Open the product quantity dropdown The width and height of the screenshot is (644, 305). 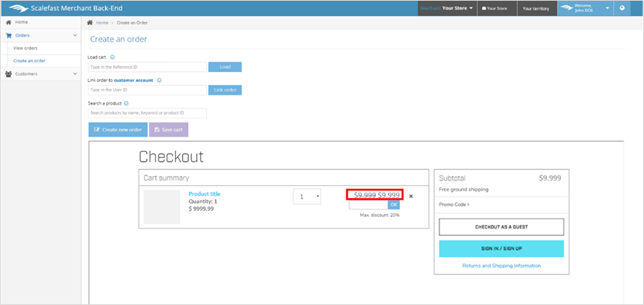307,197
